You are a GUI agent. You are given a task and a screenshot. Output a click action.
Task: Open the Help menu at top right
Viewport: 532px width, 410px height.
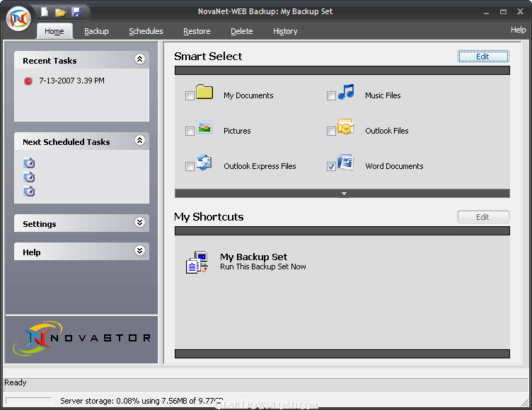[x=519, y=30]
